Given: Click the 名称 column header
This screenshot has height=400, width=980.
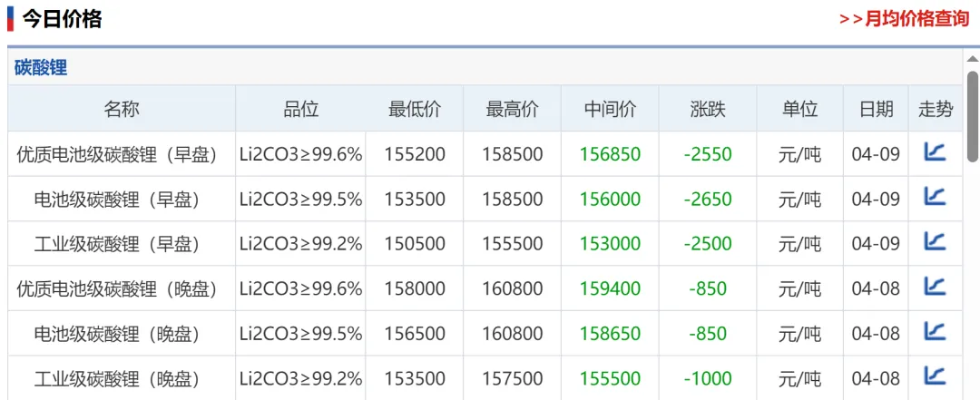Looking at the screenshot, I should pyautogui.click(x=122, y=110).
